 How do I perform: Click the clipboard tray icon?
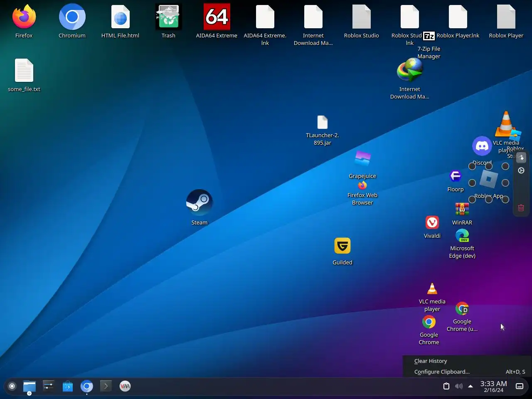pyautogui.click(x=446, y=386)
